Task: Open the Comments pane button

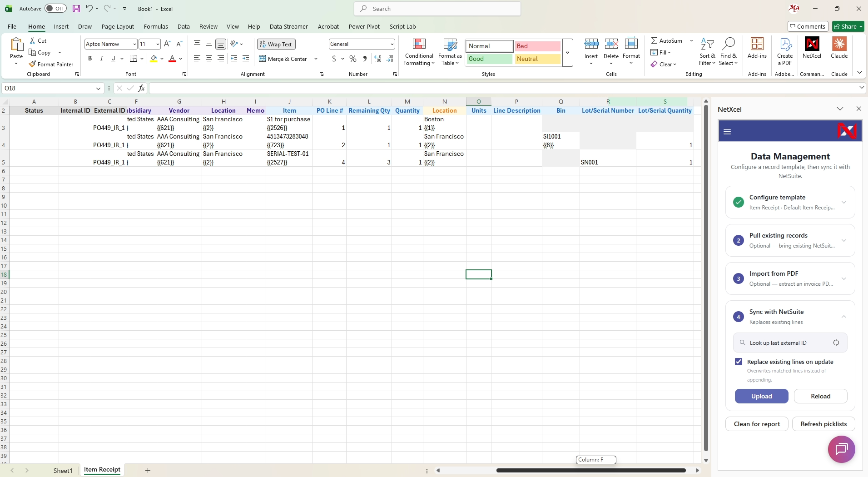Action: (808, 26)
